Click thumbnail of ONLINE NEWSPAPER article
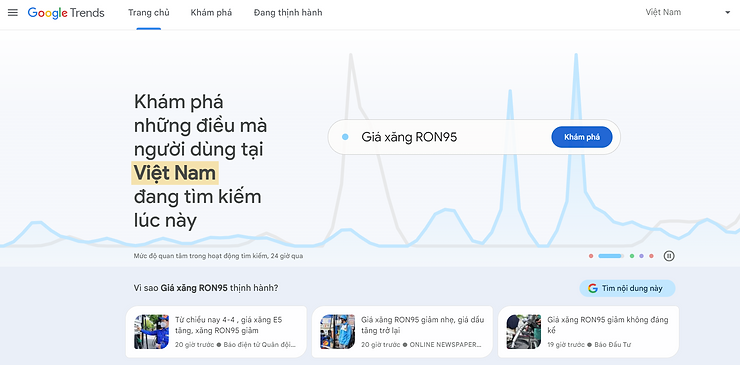 pos(337,332)
